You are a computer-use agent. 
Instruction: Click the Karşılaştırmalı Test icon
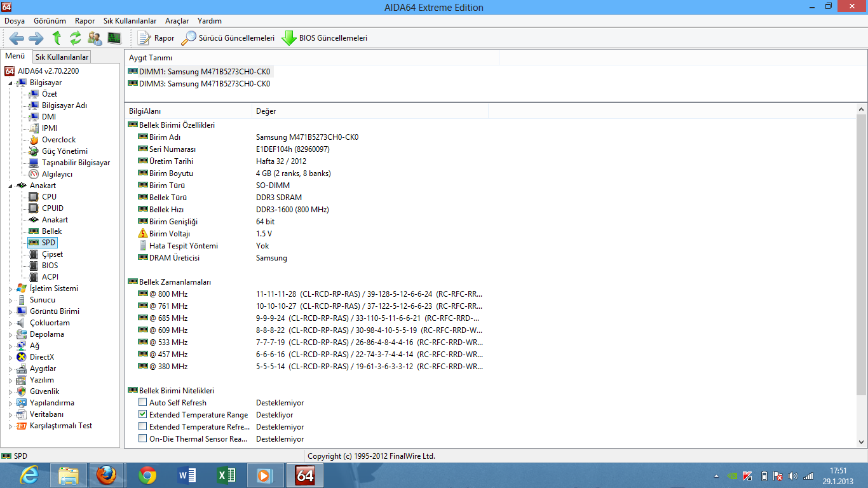[x=22, y=426]
